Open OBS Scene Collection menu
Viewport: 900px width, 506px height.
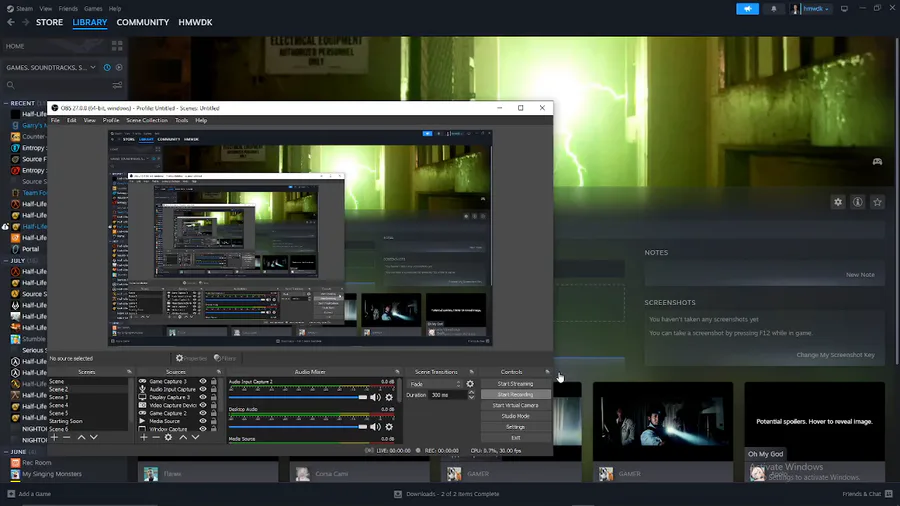[x=147, y=120]
